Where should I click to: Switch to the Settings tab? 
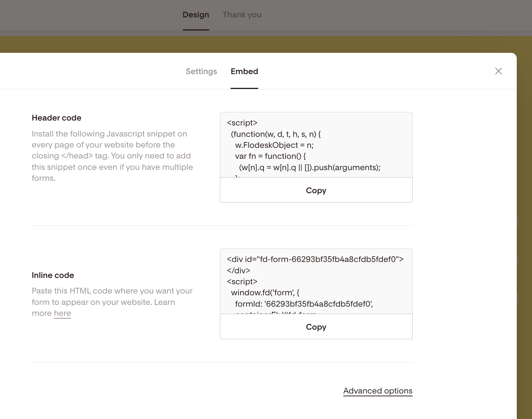(x=201, y=71)
